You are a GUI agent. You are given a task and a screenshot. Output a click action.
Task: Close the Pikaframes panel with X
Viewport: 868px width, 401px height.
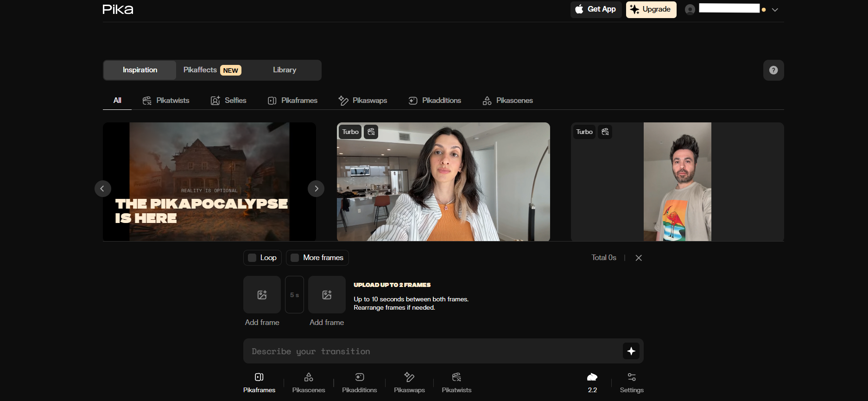[x=639, y=258]
